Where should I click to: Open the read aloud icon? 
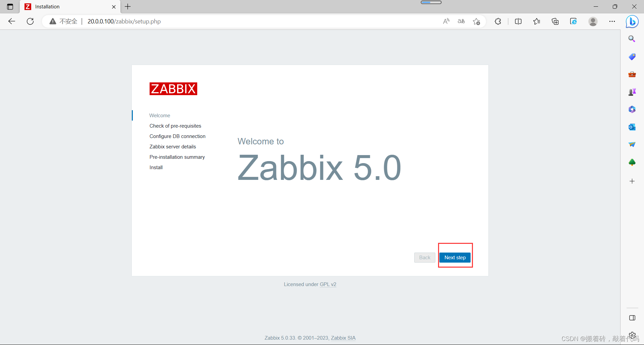pyautogui.click(x=446, y=21)
